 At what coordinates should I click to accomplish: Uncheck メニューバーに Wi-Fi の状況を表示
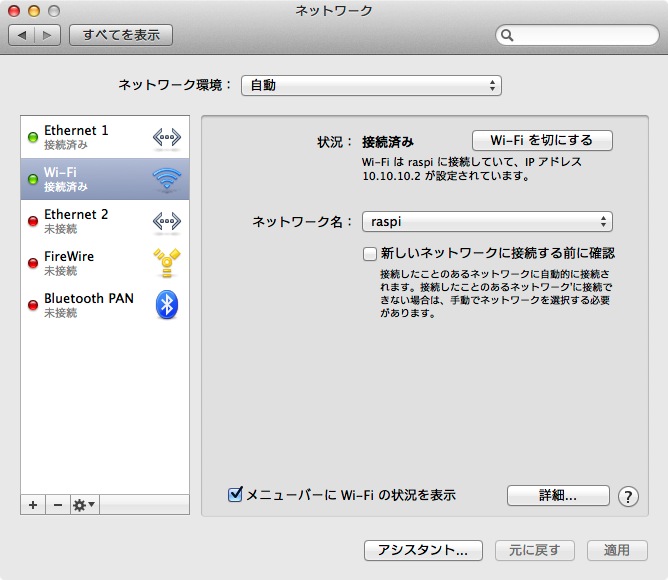[236, 494]
